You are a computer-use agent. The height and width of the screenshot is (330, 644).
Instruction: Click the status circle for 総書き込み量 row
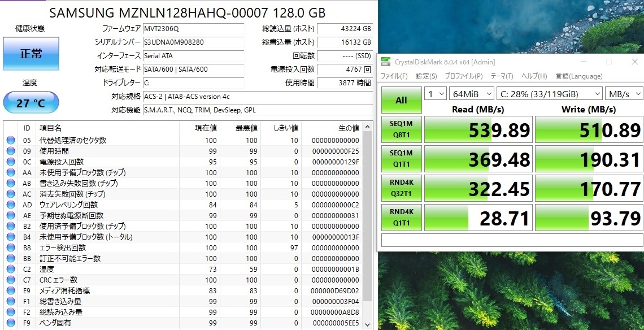(11, 302)
